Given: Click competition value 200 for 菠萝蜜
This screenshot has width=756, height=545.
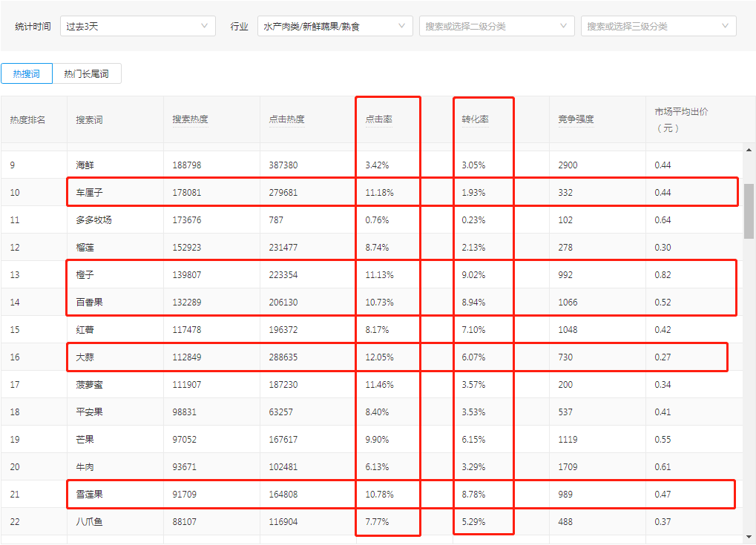Looking at the screenshot, I should click(565, 385).
